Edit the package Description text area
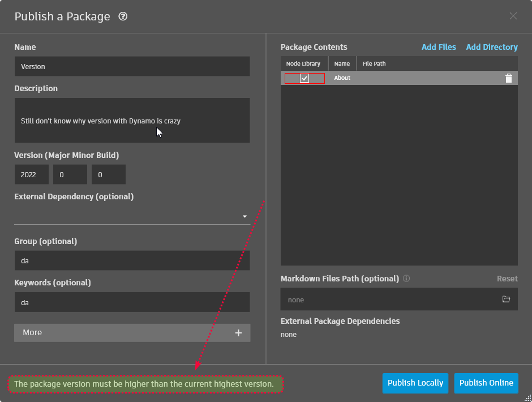The height and width of the screenshot is (402, 532). (x=132, y=120)
